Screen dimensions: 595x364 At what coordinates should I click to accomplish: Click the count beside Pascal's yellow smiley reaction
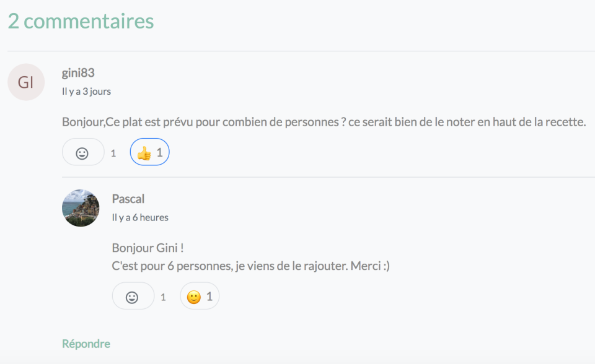208,296
